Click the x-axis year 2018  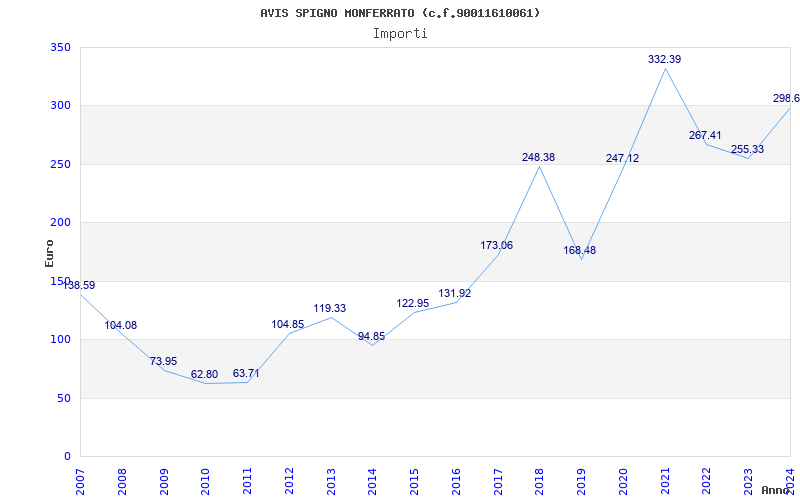(x=539, y=482)
